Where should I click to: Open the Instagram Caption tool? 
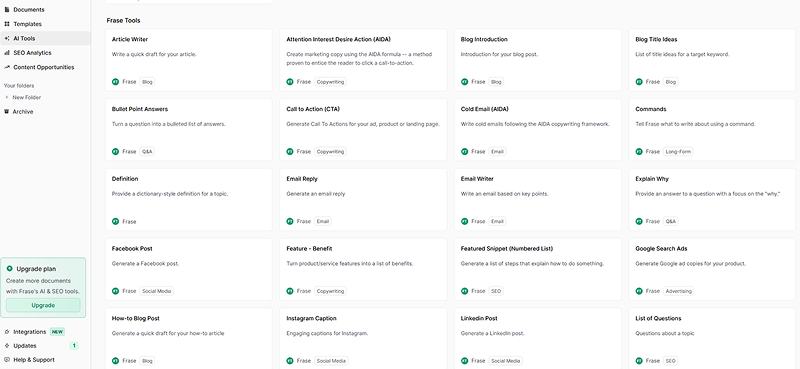[x=363, y=338]
